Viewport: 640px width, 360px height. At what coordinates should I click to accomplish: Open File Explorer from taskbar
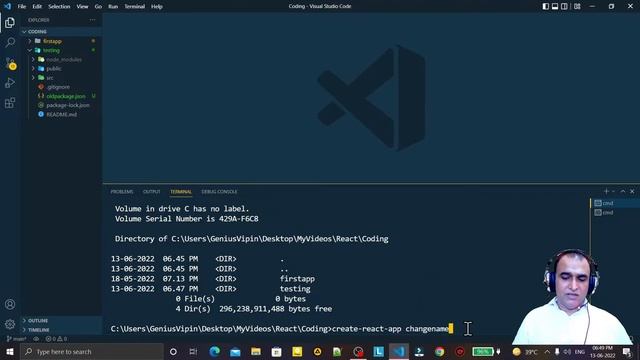point(256,351)
